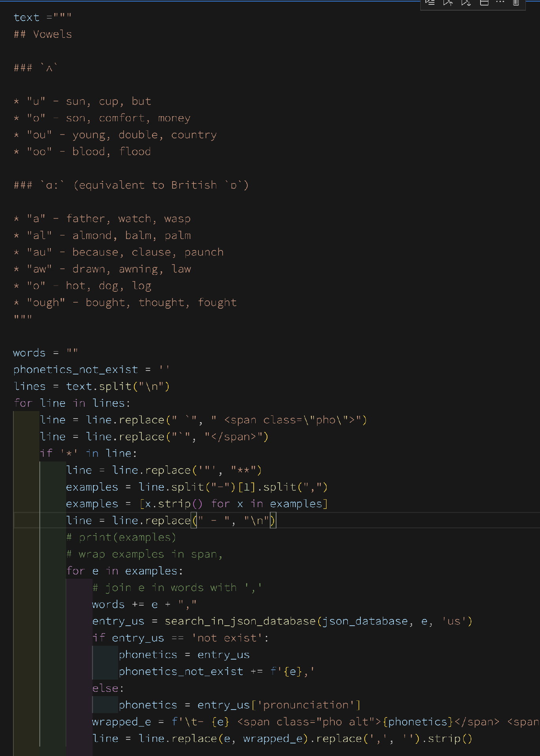Split the cell with Split Cell icon

tap(484, 3)
